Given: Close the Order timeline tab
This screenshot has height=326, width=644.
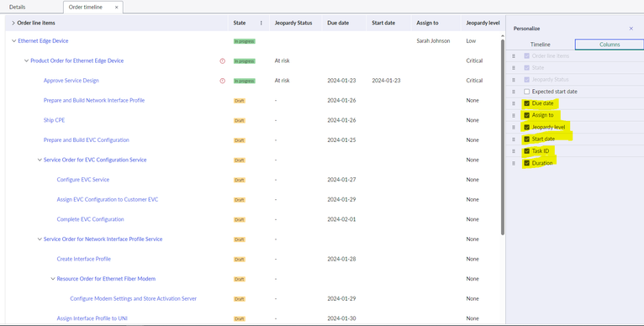Looking at the screenshot, I should [117, 8].
